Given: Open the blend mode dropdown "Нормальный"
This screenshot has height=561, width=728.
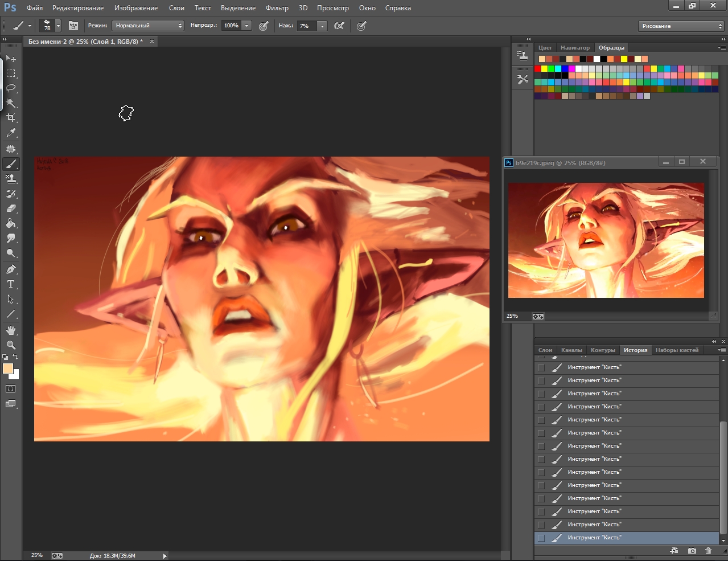Looking at the screenshot, I should (147, 26).
